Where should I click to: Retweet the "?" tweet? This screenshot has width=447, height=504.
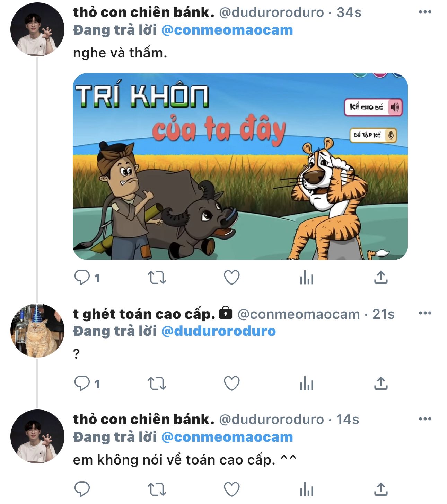(x=157, y=384)
